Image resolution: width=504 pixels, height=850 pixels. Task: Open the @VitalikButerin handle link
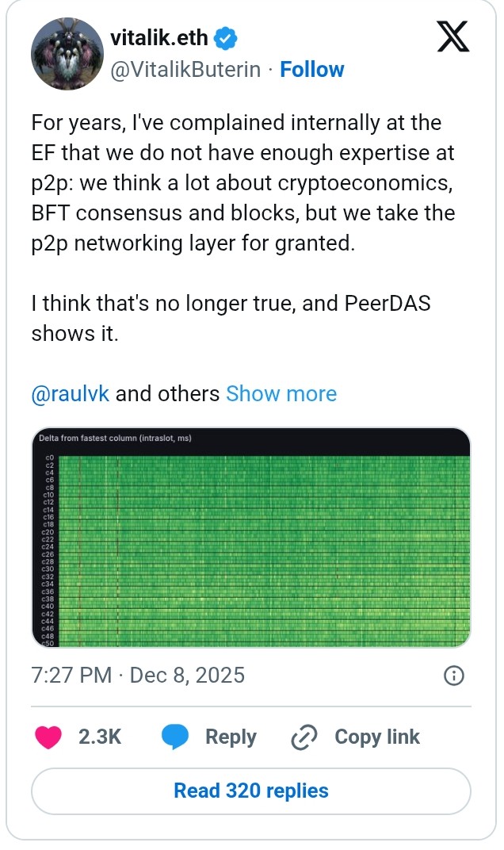point(185,70)
